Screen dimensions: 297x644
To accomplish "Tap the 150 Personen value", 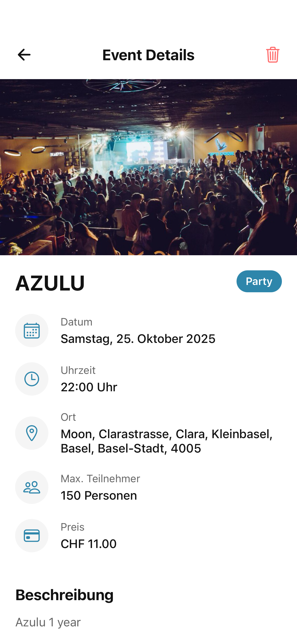I will point(99,495).
